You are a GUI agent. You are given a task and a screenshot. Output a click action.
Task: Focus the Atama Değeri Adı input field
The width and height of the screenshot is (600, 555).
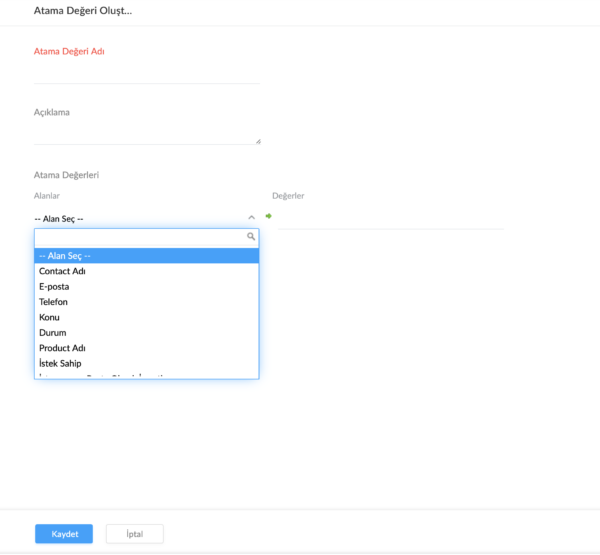(x=146, y=73)
